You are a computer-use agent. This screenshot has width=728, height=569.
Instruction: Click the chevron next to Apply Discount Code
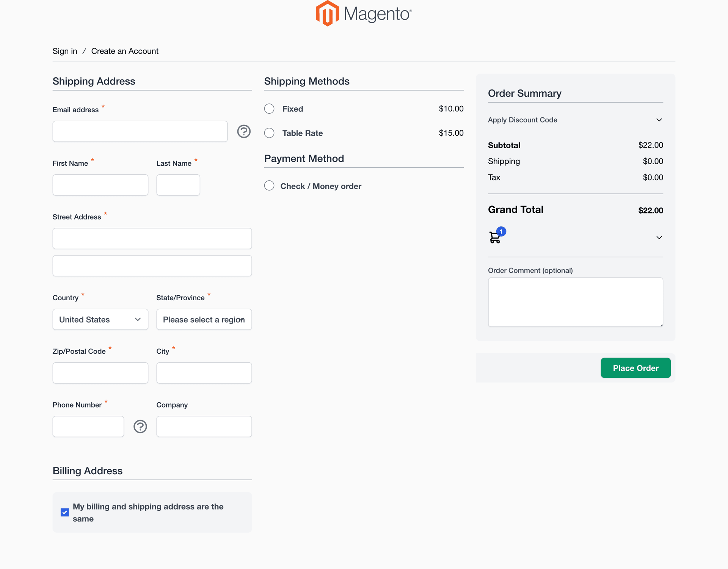click(659, 120)
